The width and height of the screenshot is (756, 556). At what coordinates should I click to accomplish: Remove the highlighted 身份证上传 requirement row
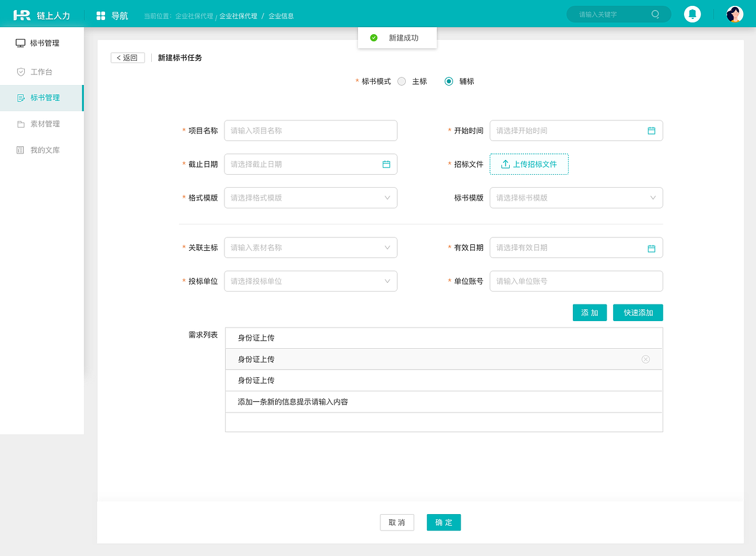pyautogui.click(x=646, y=359)
